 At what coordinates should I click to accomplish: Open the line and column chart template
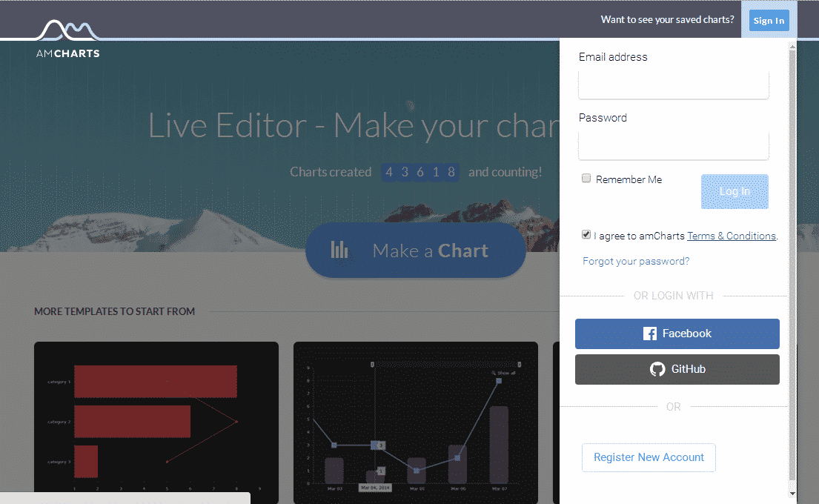point(415,422)
